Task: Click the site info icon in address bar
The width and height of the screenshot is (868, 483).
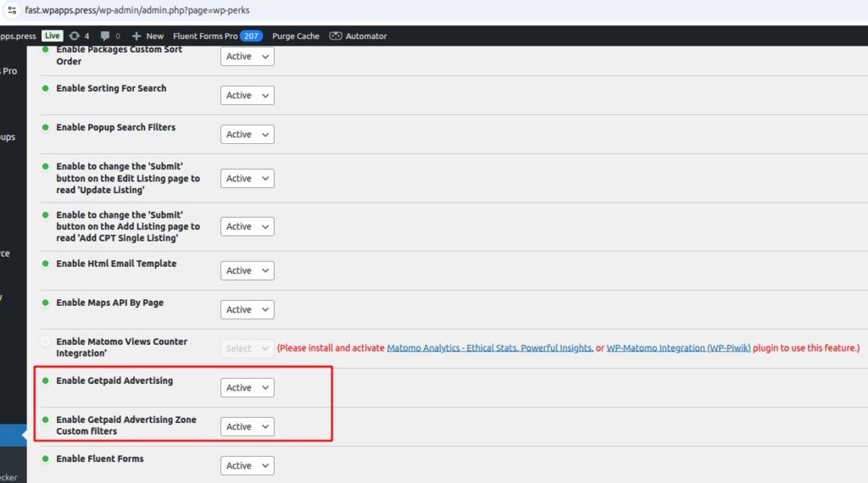Action: [x=12, y=10]
